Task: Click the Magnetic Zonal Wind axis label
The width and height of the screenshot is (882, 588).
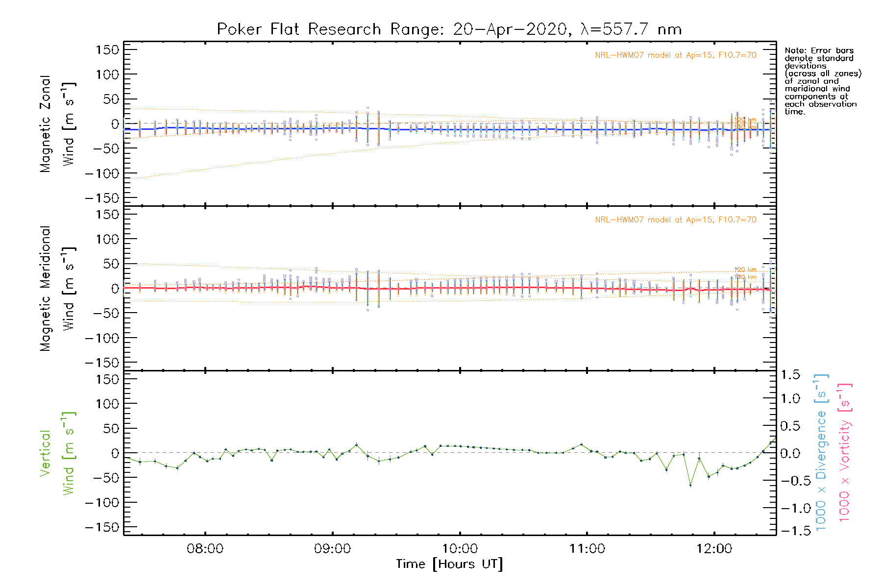Action: point(58,124)
